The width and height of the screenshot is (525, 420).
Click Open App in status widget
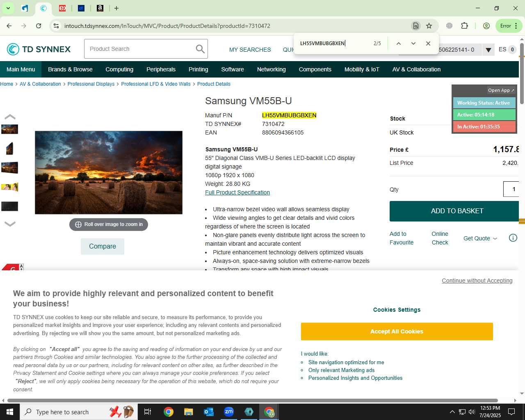tap(501, 90)
